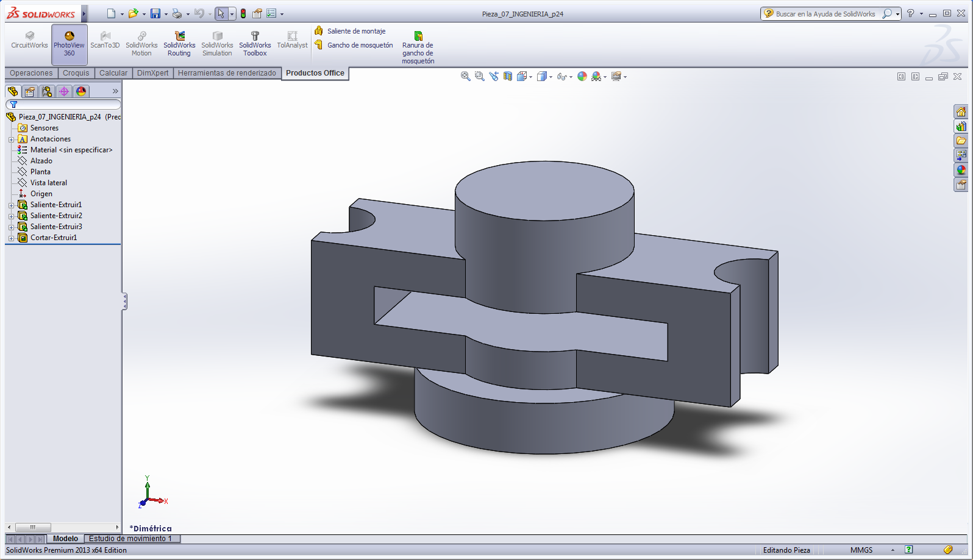This screenshot has height=560, width=973.
Task: Open the Herramientas de renderizado tab
Action: (x=227, y=73)
